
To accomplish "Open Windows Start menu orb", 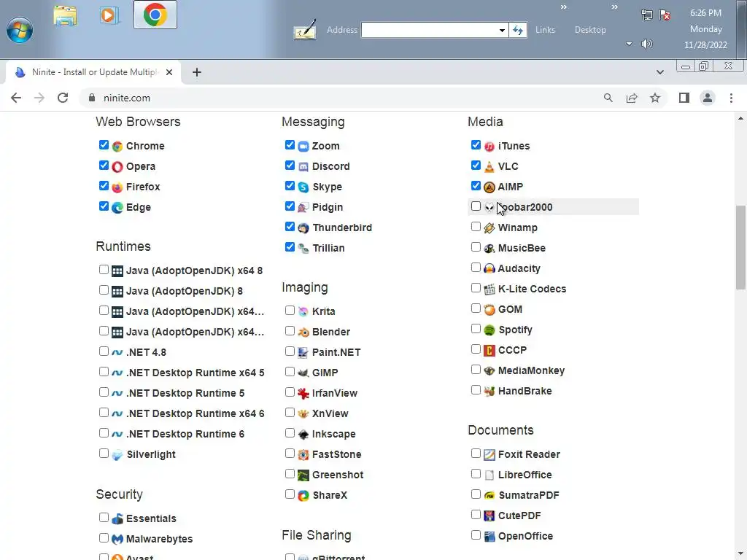I will click(20, 29).
